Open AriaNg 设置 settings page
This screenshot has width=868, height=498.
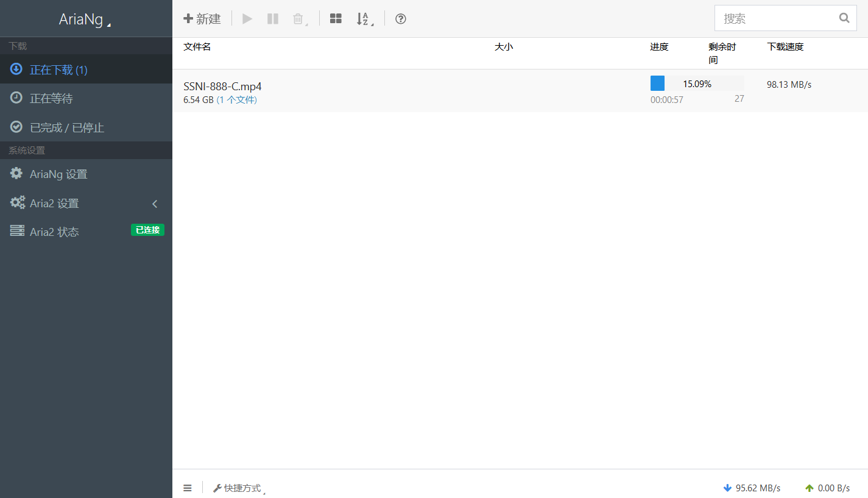[86, 174]
